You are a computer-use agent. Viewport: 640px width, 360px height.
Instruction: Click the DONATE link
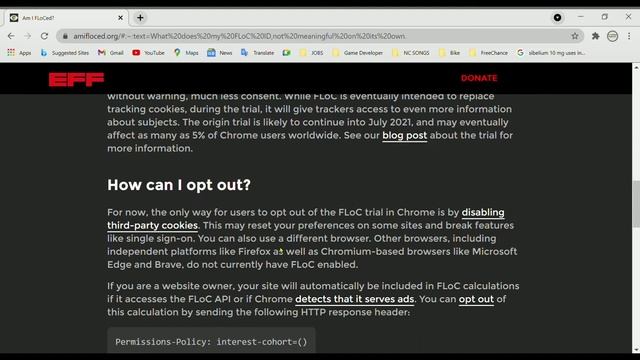click(479, 78)
